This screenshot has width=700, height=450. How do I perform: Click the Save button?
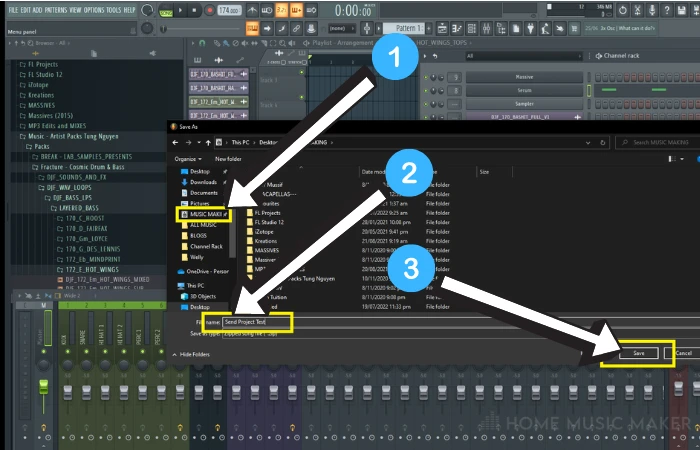point(639,353)
